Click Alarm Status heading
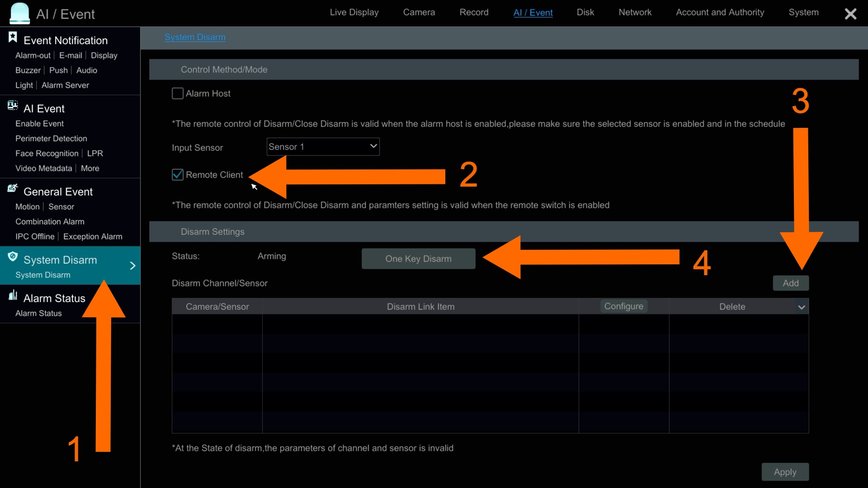Image resolution: width=868 pixels, height=488 pixels. [54, 299]
